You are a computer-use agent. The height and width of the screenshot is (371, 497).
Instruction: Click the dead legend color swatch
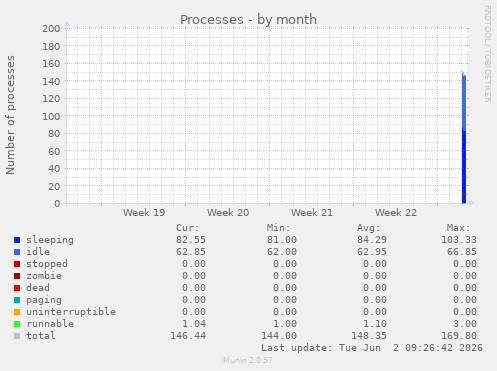pyautogui.click(x=17, y=288)
